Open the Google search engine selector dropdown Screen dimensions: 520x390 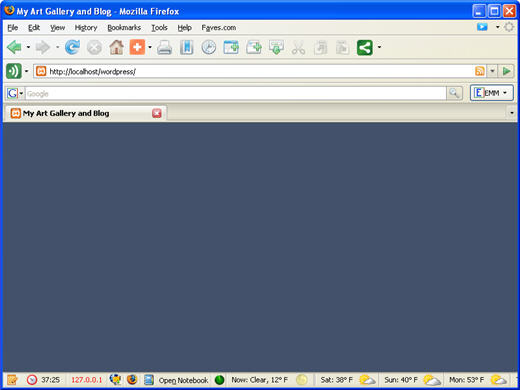(21, 93)
